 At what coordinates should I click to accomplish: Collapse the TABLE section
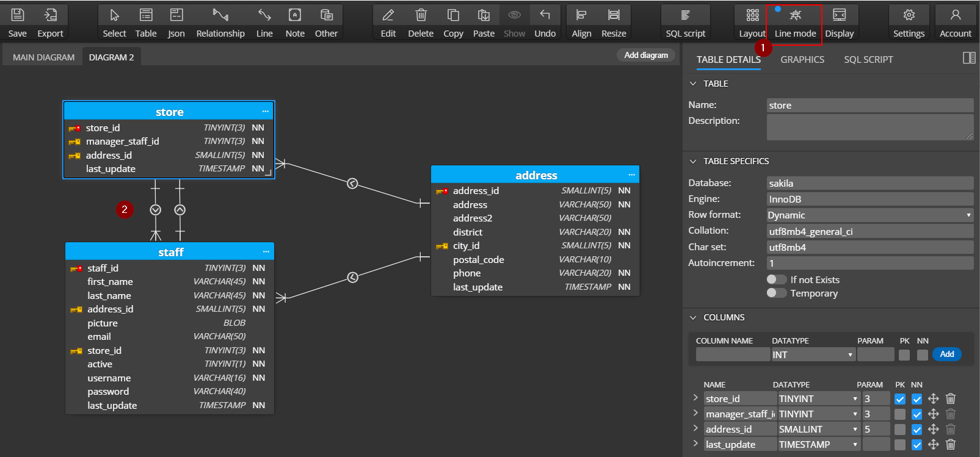(693, 84)
